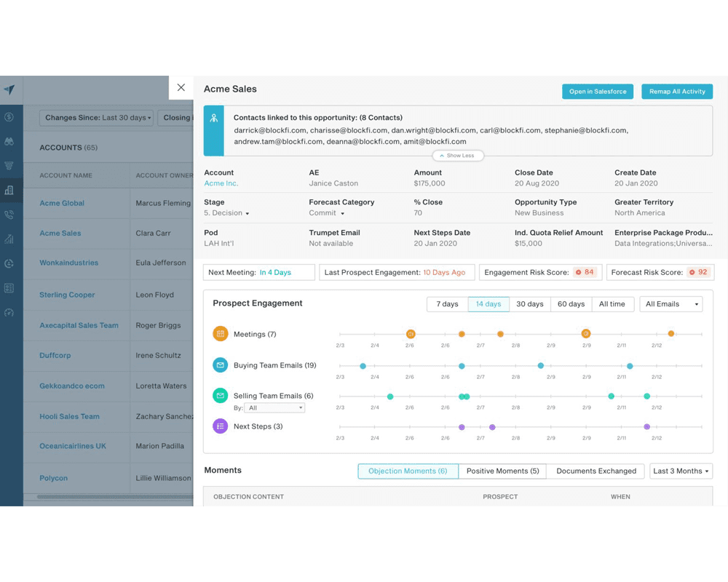Open the Last 3 Months dropdown

click(x=681, y=471)
